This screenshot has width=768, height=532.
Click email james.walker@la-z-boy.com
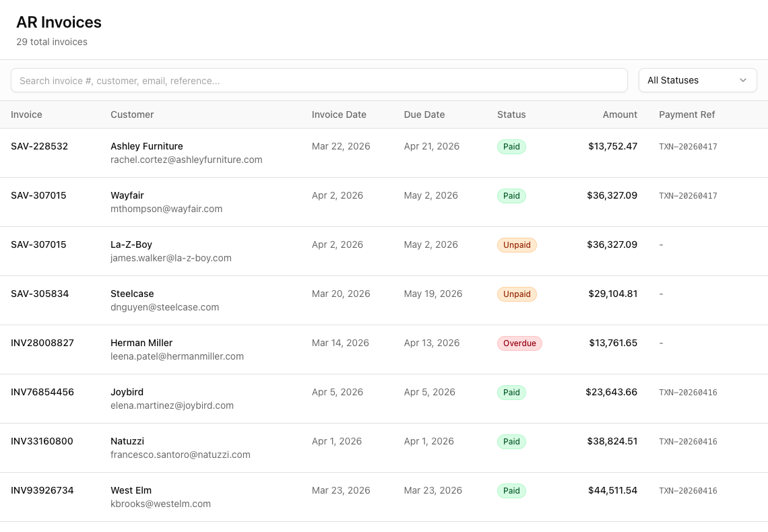point(171,258)
